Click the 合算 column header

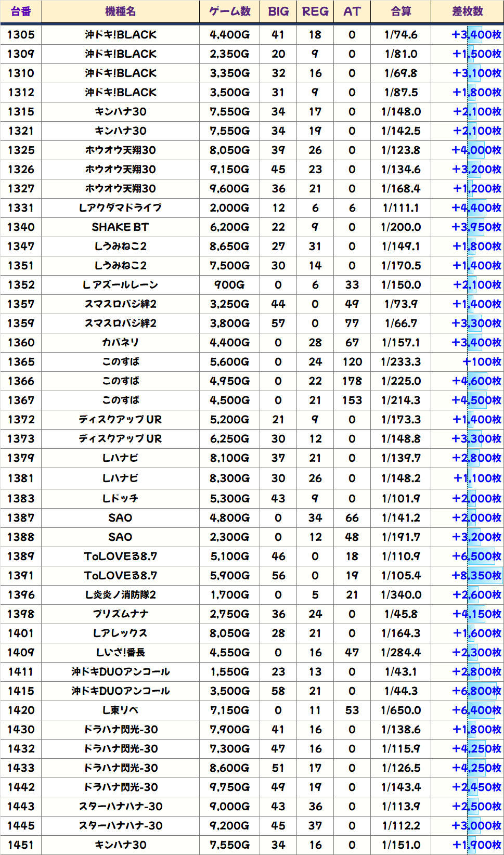tap(400, 11)
